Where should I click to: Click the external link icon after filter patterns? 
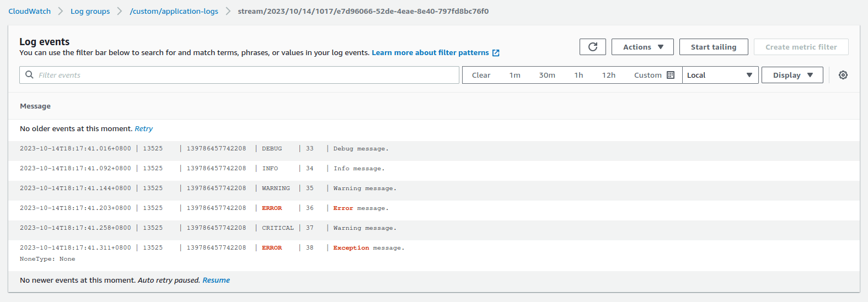[496, 53]
